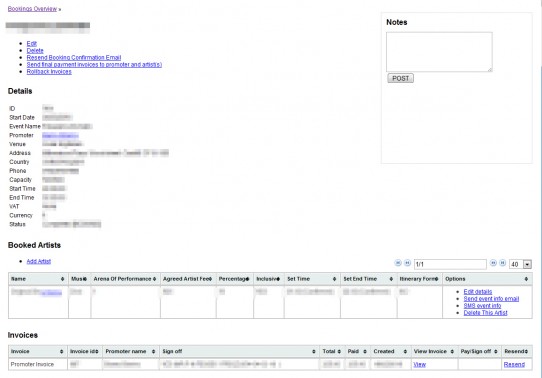The image size is (542, 378).
Task: Click sort arrow on Invoice id column
Action: (x=97, y=351)
